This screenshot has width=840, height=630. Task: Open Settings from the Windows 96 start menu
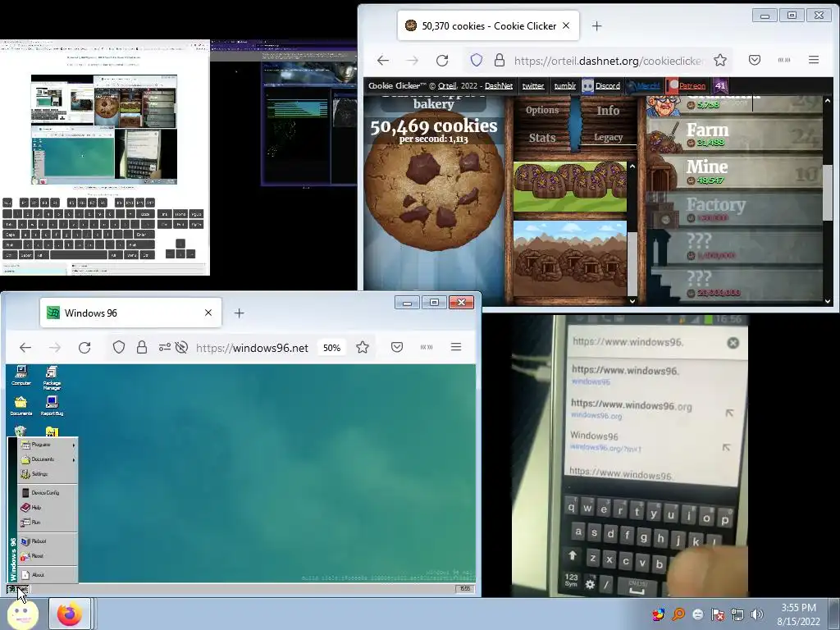coord(48,474)
